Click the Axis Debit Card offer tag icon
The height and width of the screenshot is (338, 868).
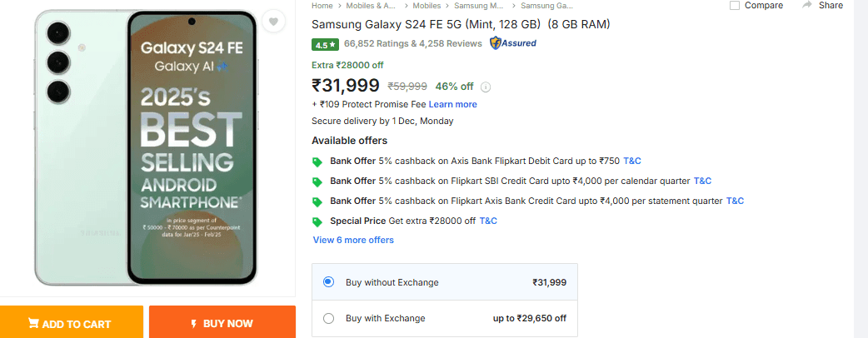click(317, 162)
